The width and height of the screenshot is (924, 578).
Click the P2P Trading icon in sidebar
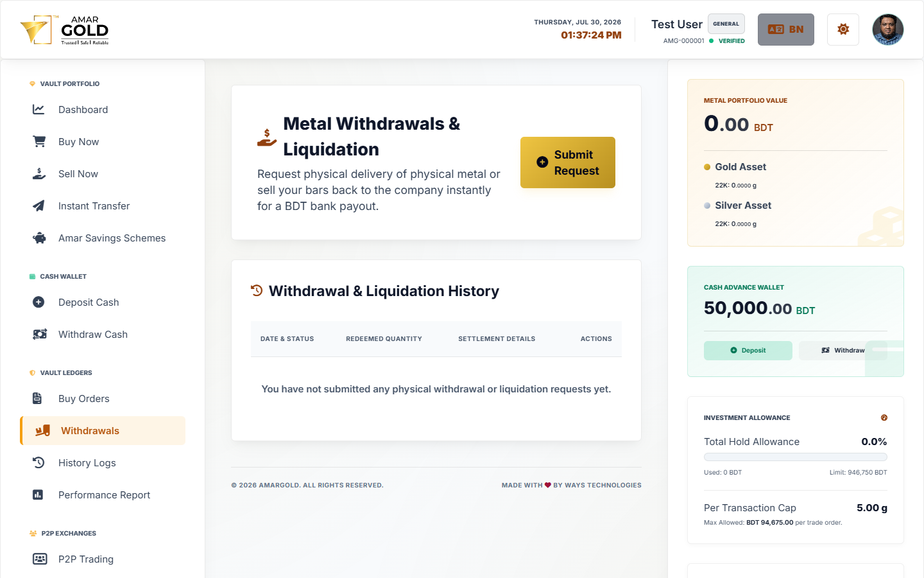[40, 559]
